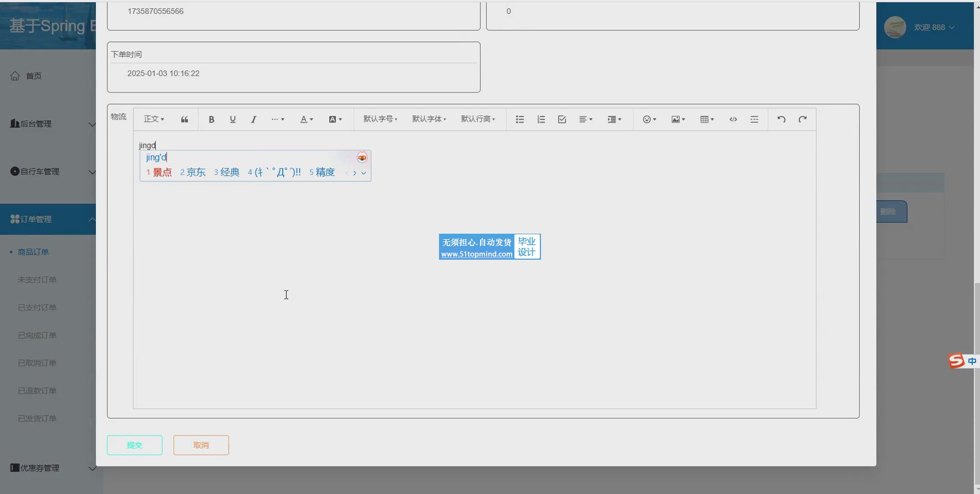Select candidate 京东 in IME popup
Viewport: 980px width, 494px height.
[x=193, y=172]
